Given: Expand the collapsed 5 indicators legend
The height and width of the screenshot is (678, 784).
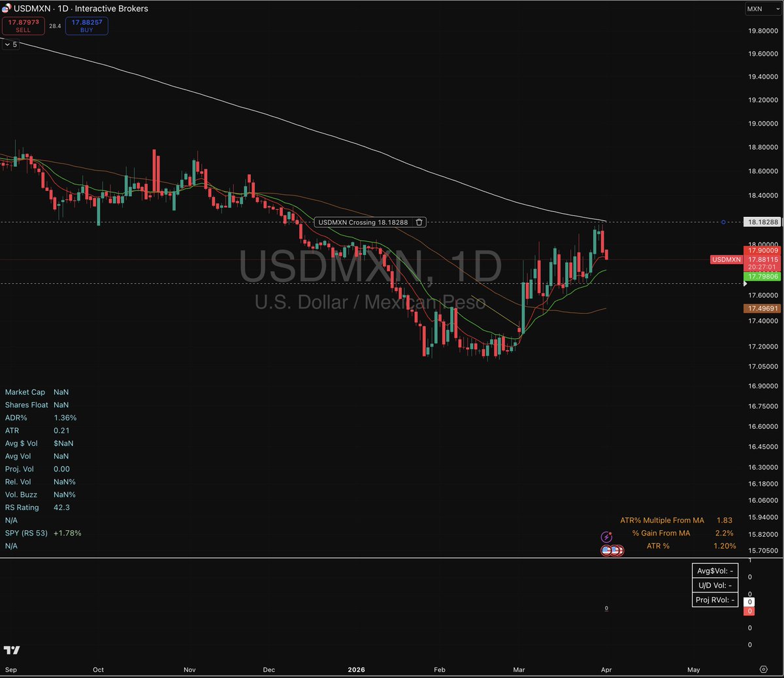Looking at the screenshot, I should 11,44.
